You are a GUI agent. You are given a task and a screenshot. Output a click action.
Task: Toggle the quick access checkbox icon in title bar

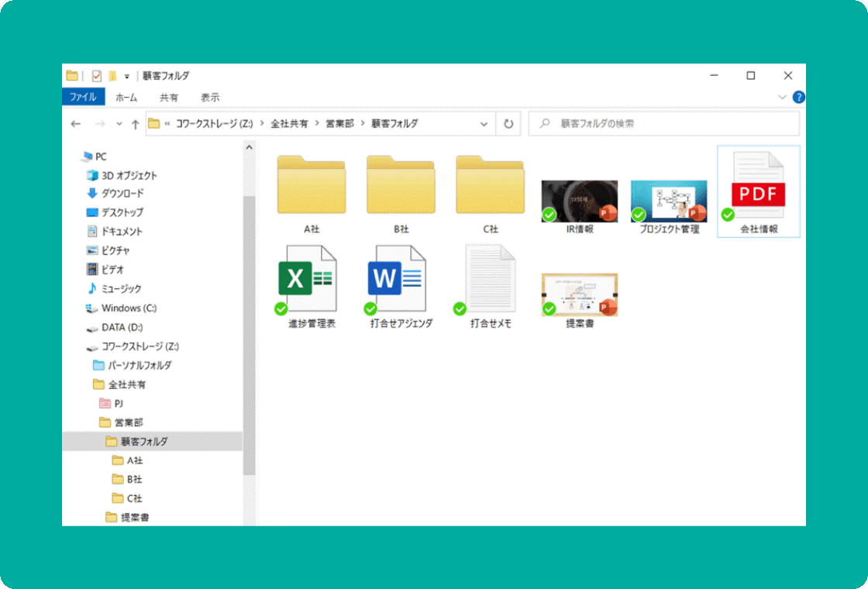96,75
